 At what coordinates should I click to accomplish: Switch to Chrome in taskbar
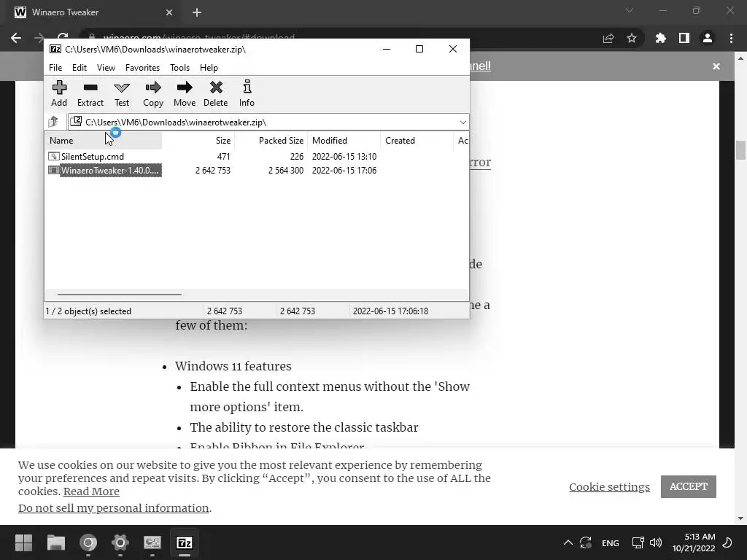tap(88, 542)
